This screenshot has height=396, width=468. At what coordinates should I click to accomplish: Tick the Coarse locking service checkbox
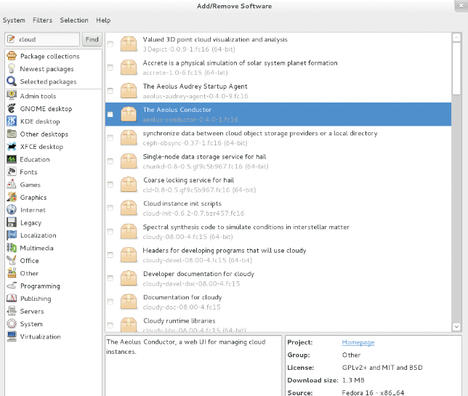point(110,184)
